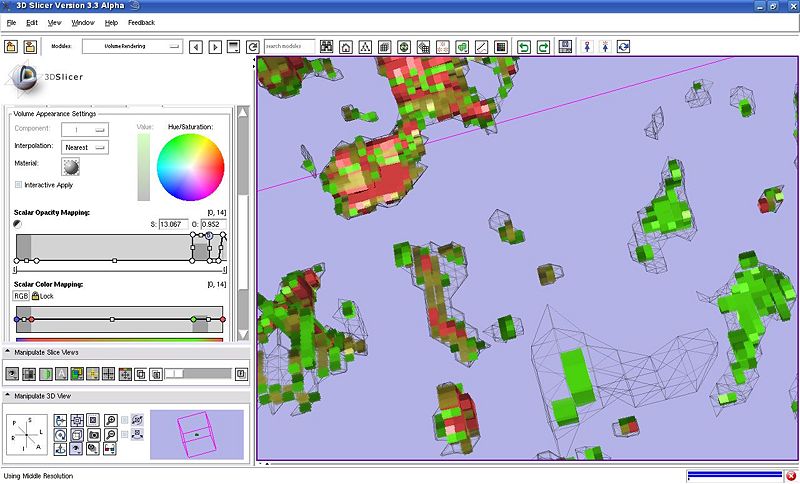Toggle slice visibility eye icon
Viewport: 800px width, 484px height.
13,374
